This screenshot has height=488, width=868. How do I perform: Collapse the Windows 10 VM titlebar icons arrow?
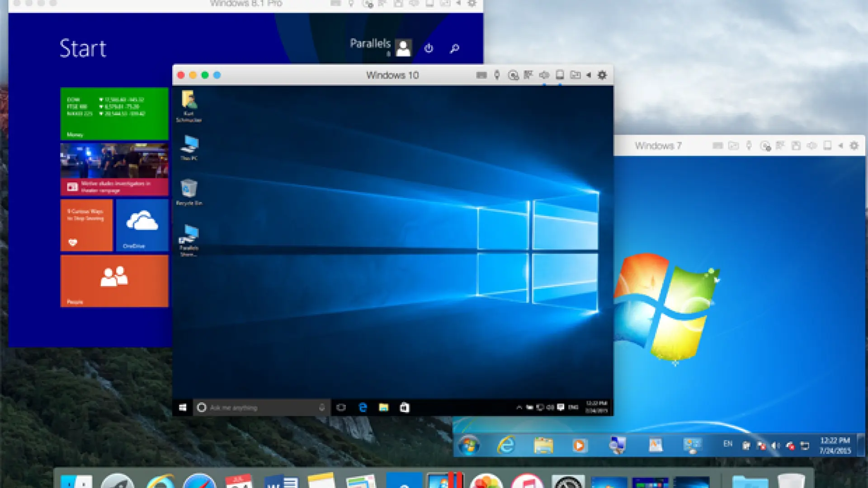click(x=589, y=75)
